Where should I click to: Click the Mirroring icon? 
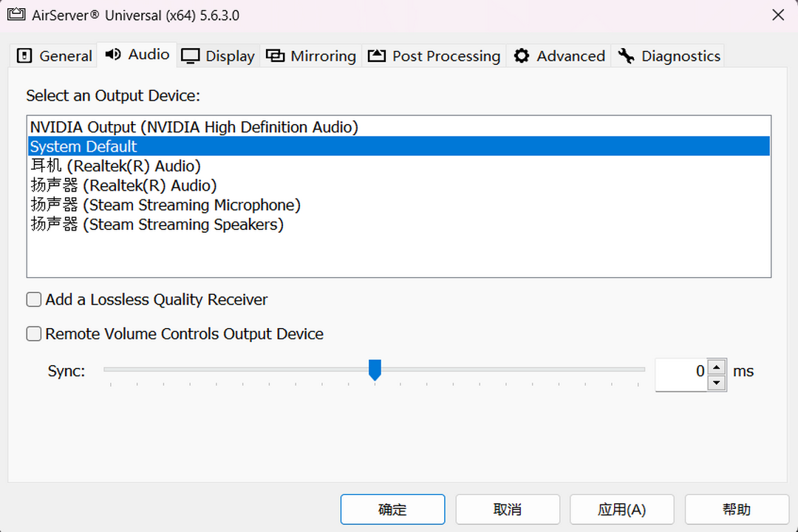[x=275, y=55]
